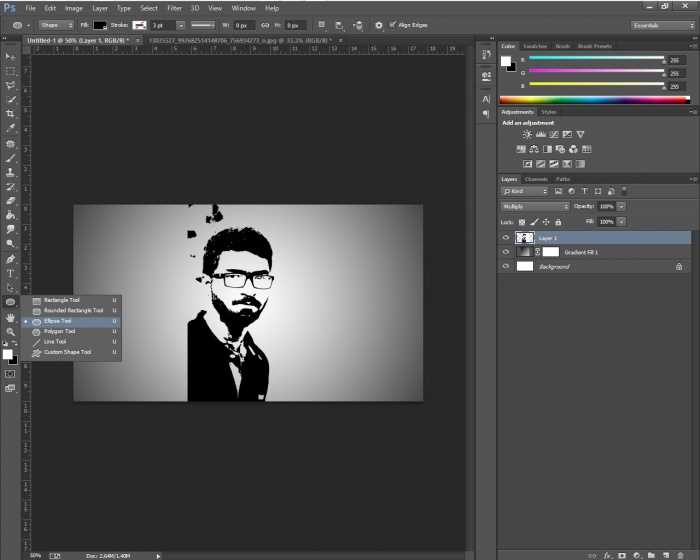Open the Filter menu
Viewport: 700px width, 560px height.
click(x=174, y=8)
